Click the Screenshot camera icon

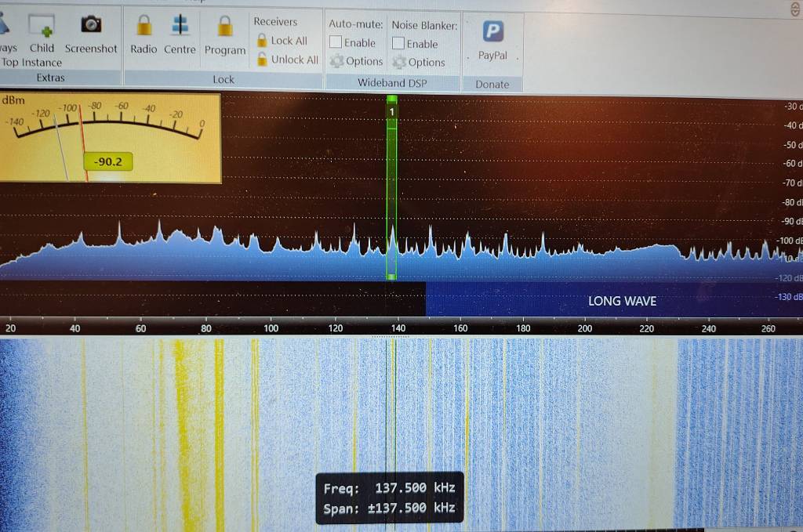click(91, 25)
